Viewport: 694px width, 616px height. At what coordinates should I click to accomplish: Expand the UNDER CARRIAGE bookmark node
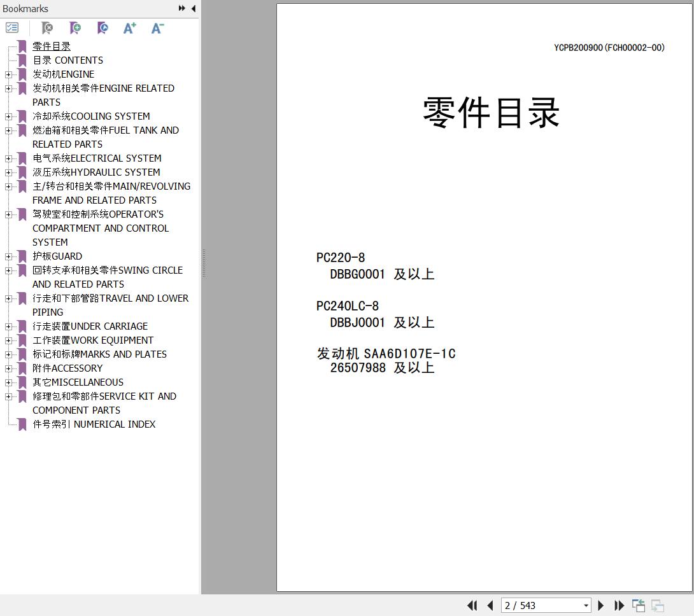pyautogui.click(x=8, y=326)
